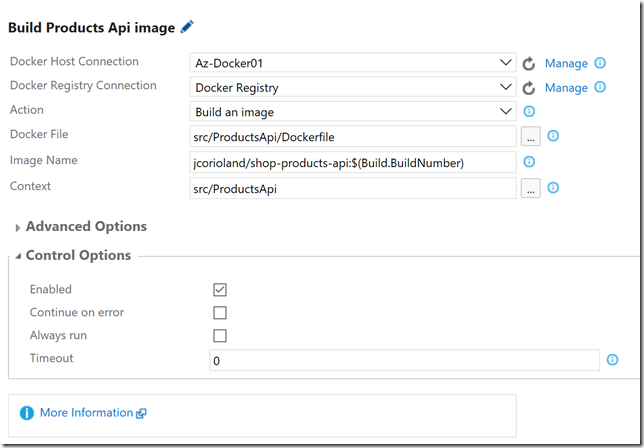The width and height of the screenshot is (644, 448).
Task: Edit task name with pencil icon
Action: pos(187,27)
